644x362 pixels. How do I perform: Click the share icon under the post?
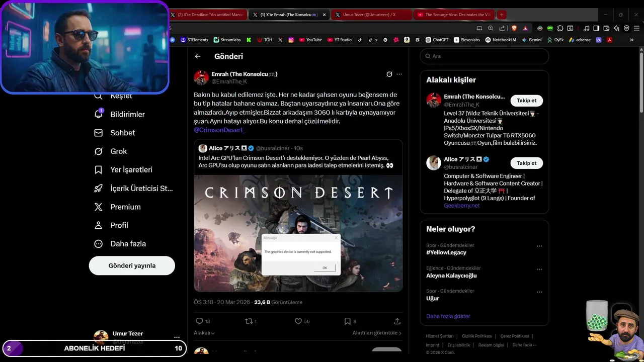[397, 321]
